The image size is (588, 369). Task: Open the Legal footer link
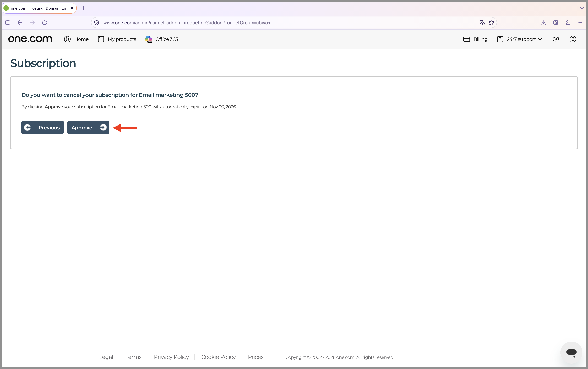[x=106, y=357]
